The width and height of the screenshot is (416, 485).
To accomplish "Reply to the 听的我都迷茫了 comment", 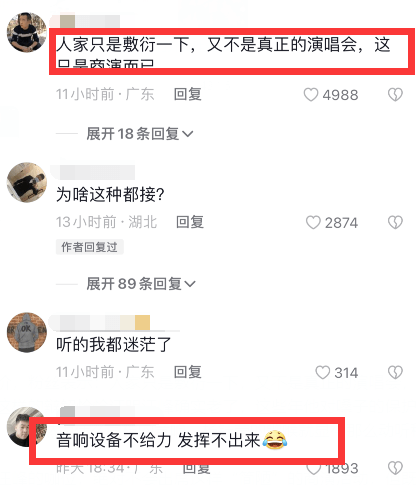I will coord(188,372).
